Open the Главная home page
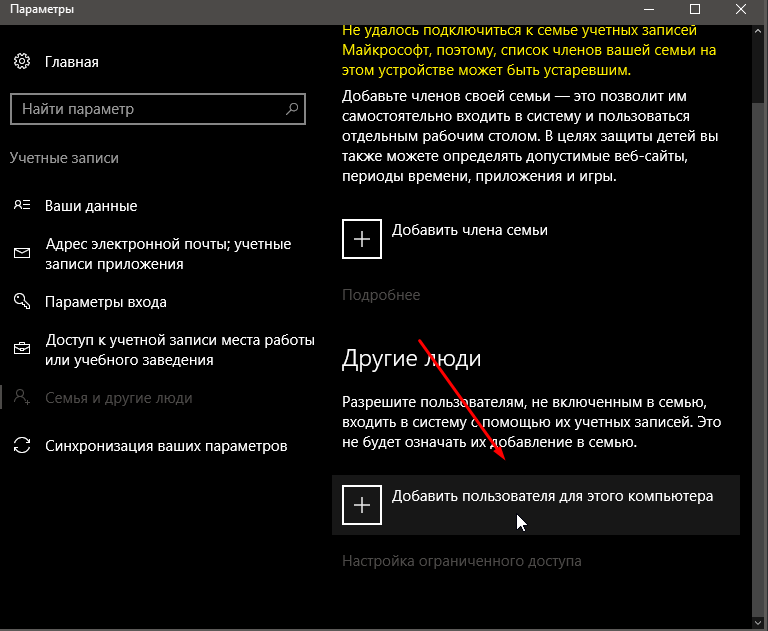 (x=72, y=62)
